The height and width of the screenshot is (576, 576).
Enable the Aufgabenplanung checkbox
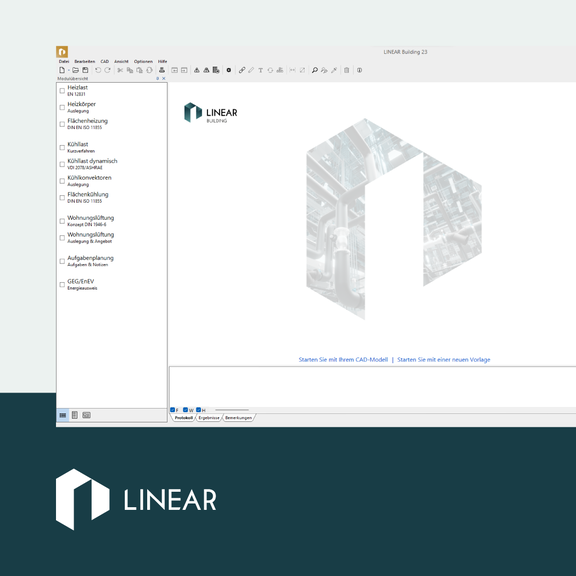(62, 261)
